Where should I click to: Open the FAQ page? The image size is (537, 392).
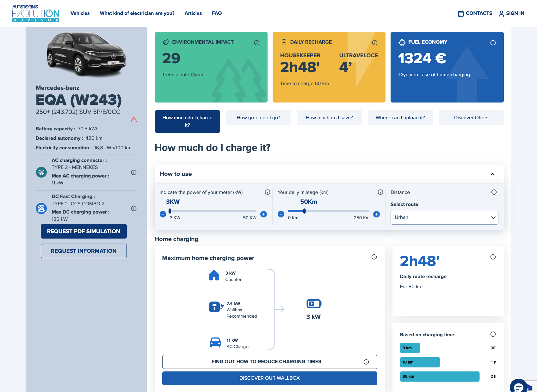pos(217,13)
